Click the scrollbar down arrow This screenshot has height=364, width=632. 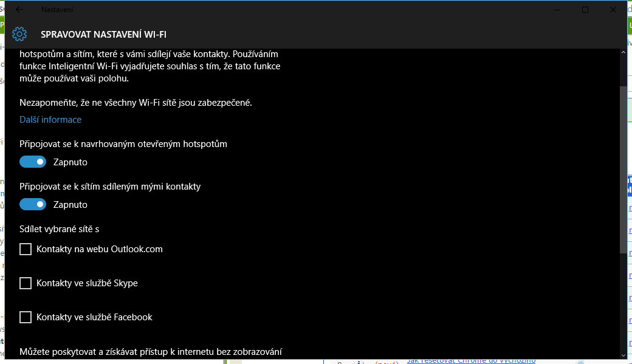(x=623, y=354)
